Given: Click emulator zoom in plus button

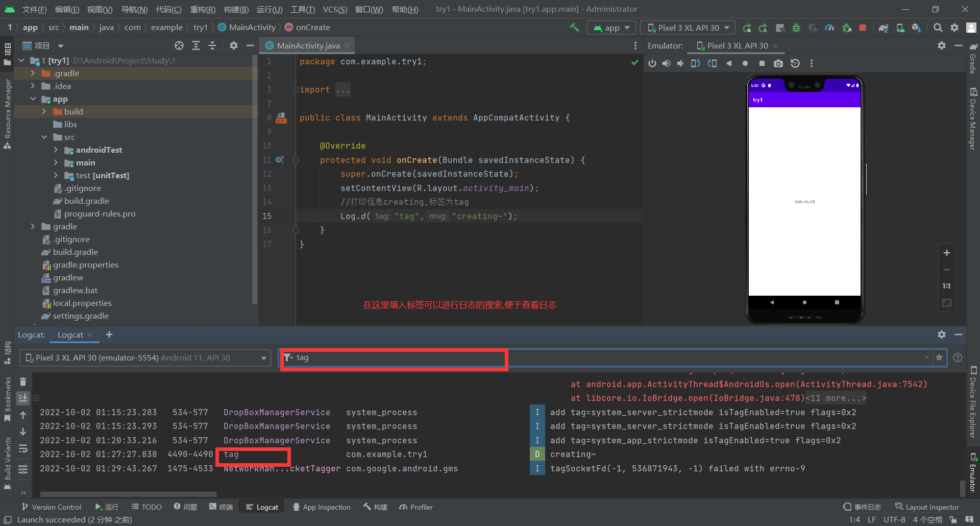Looking at the screenshot, I should (x=946, y=253).
